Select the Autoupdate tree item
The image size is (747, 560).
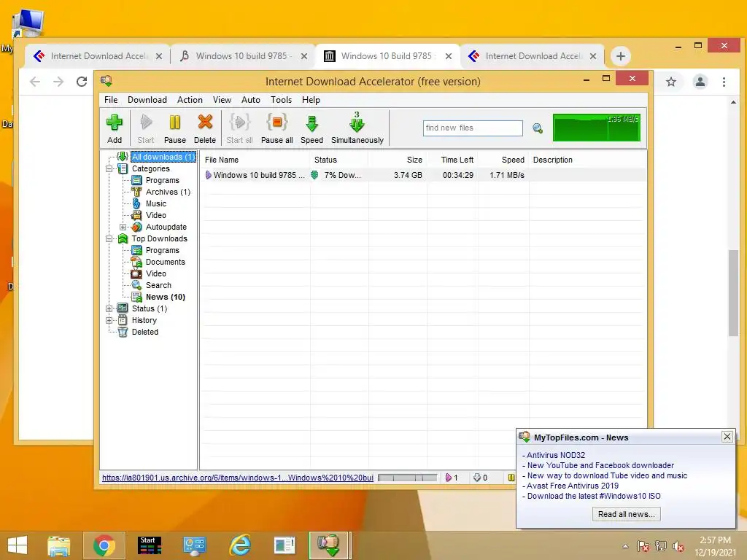coord(166,227)
